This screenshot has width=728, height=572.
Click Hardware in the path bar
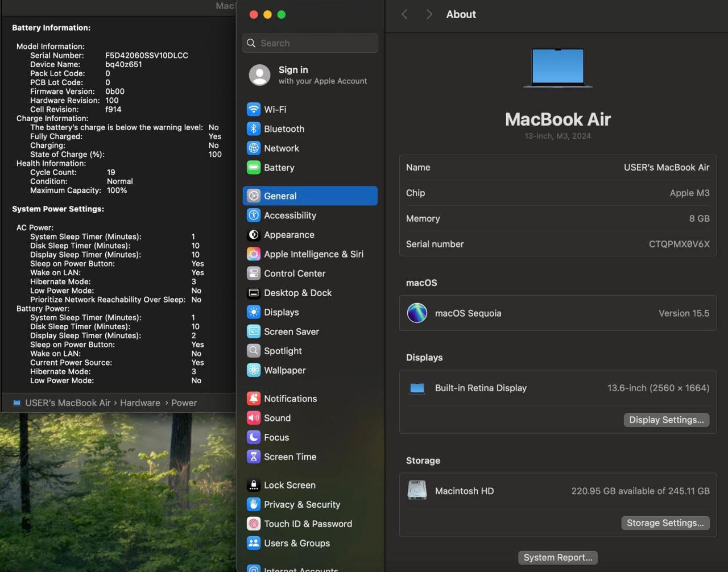pos(140,403)
